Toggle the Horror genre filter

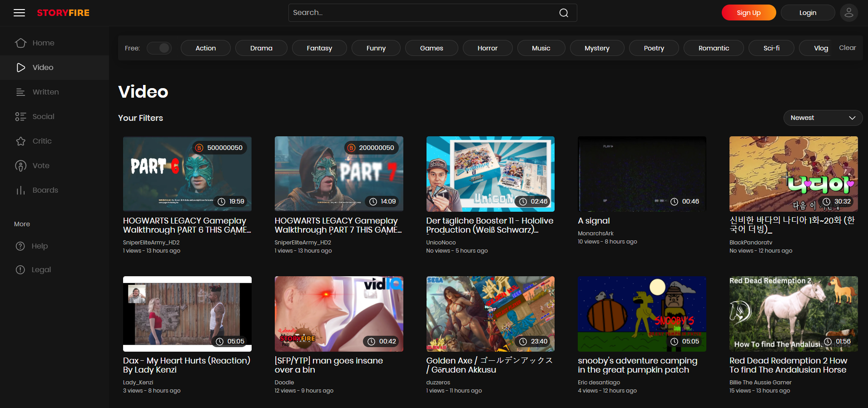487,48
